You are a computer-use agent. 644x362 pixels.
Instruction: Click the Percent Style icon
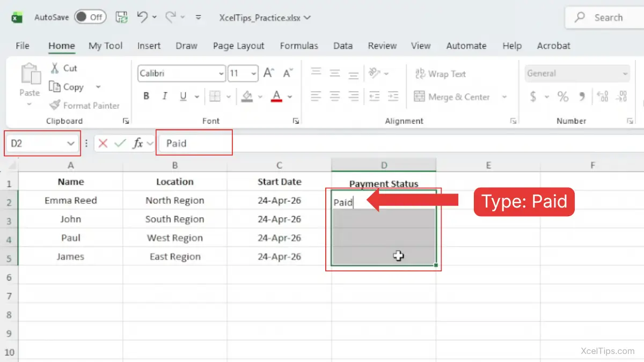562,97
